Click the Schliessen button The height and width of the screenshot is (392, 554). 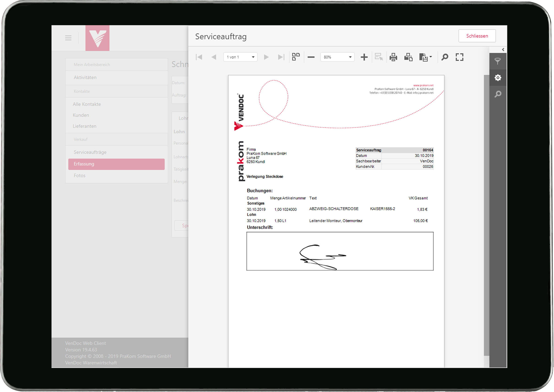(477, 36)
